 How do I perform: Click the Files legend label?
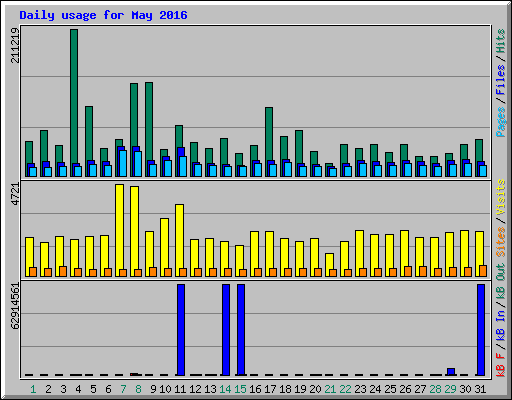500,80
